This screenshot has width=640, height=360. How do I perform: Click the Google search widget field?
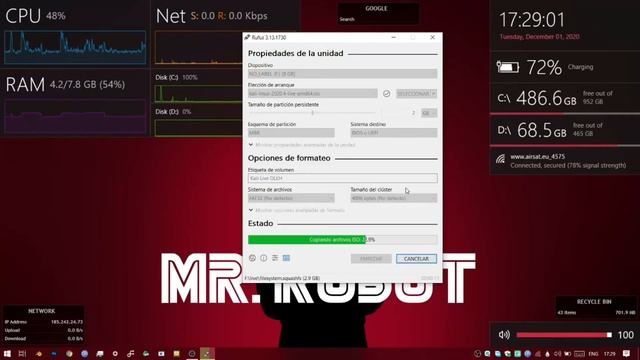[x=378, y=19]
